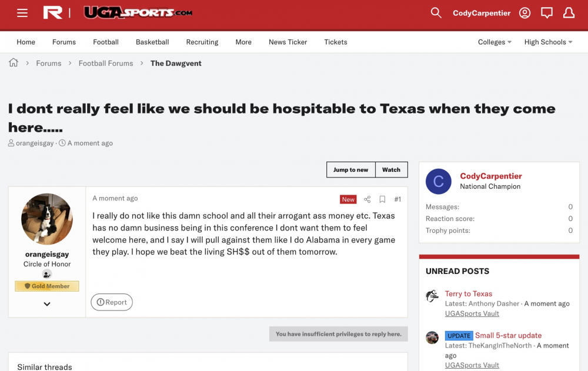The height and width of the screenshot is (371, 588).
Task: Expand orangeisgay's user details chevron
Action: point(47,304)
